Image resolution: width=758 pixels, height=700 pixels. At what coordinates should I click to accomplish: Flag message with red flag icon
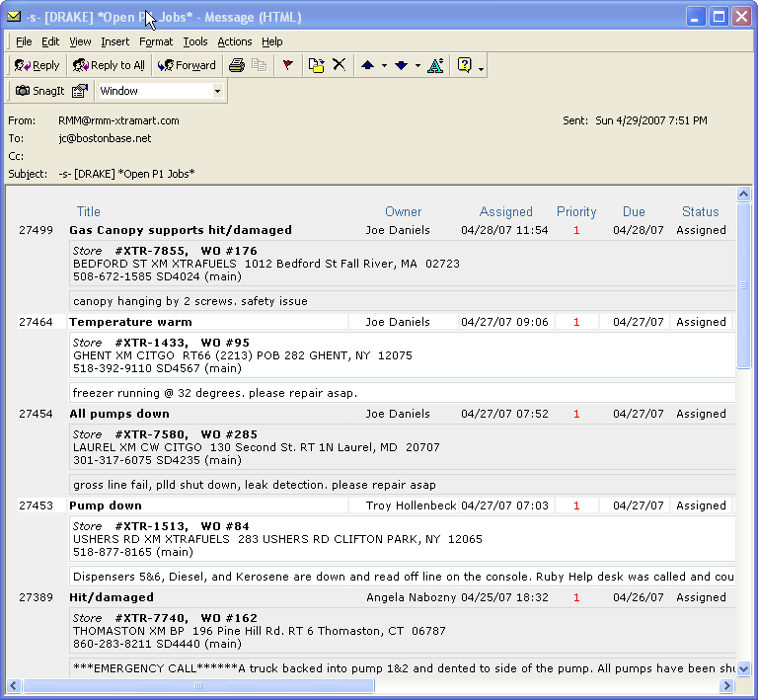(x=287, y=65)
